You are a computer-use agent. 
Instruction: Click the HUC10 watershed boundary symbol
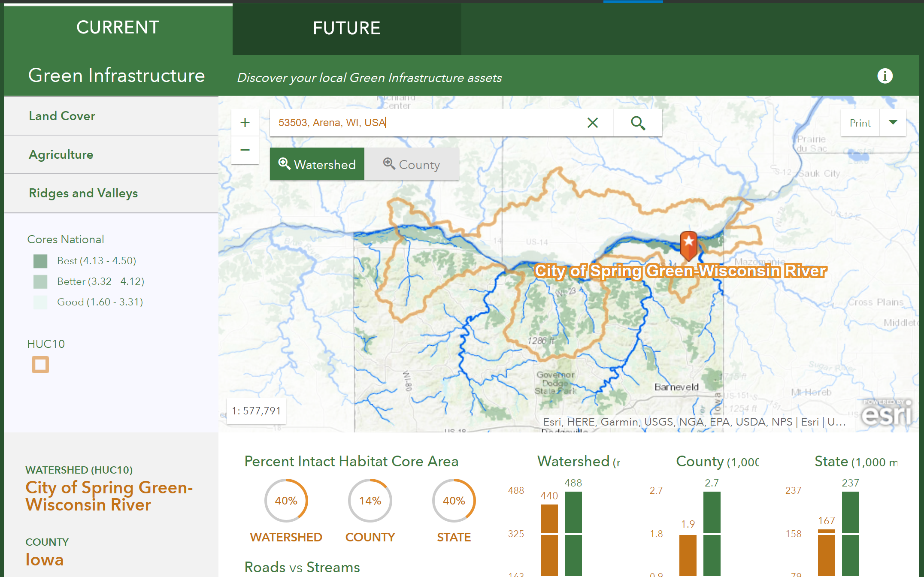pyautogui.click(x=39, y=364)
